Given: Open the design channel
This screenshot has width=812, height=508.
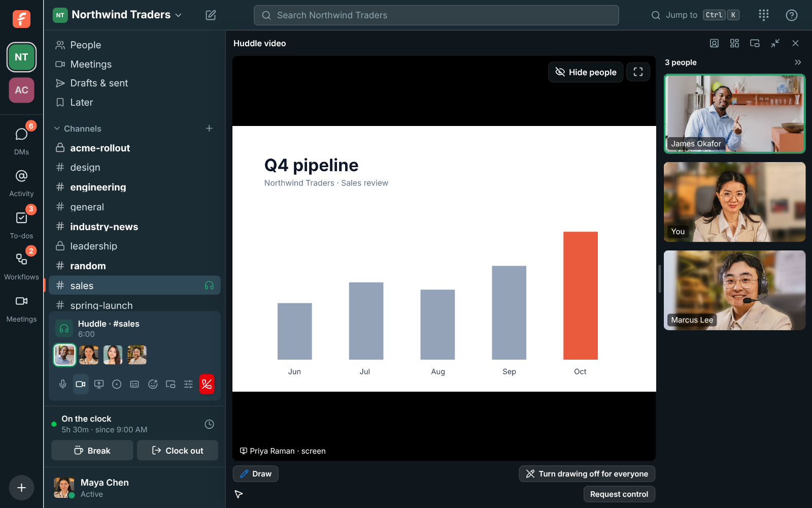Looking at the screenshot, I should pos(134,167).
